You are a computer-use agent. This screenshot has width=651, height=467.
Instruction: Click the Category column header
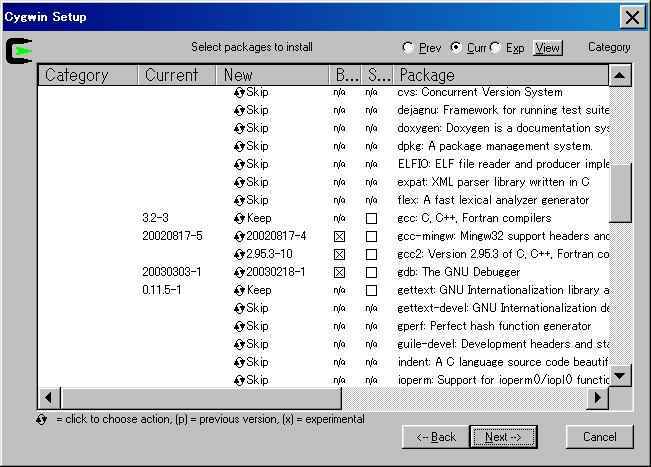click(x=88, y=75)
